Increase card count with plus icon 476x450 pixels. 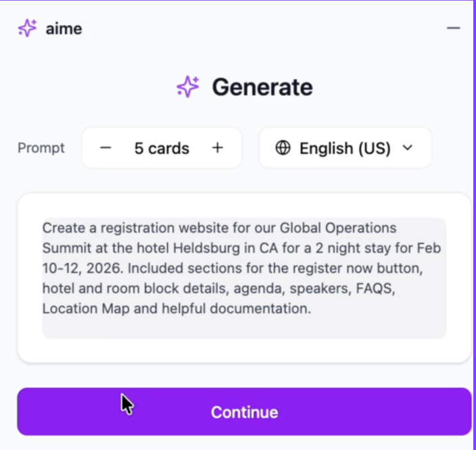217,148
